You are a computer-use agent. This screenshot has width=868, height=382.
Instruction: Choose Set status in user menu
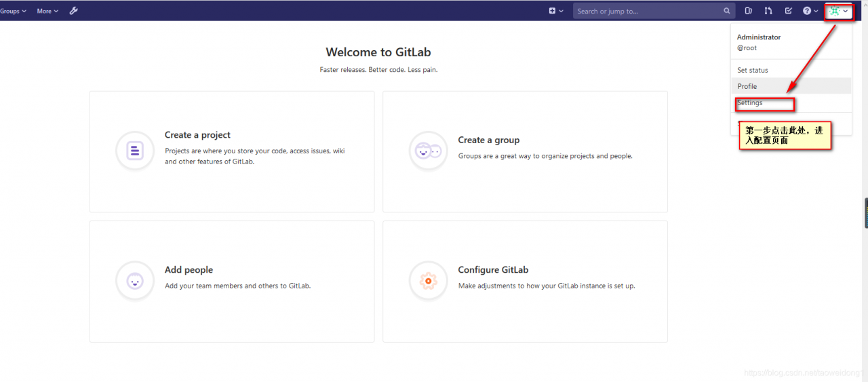coord(753,70)
